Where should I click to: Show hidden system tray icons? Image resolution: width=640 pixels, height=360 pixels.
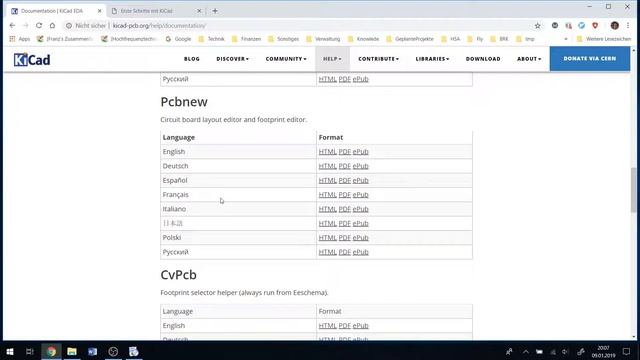526,351
